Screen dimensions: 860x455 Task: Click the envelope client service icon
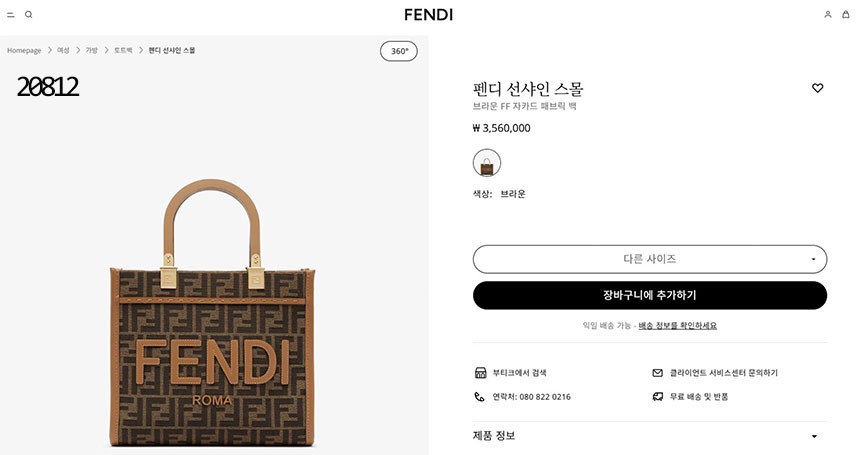tap(657, 373)
